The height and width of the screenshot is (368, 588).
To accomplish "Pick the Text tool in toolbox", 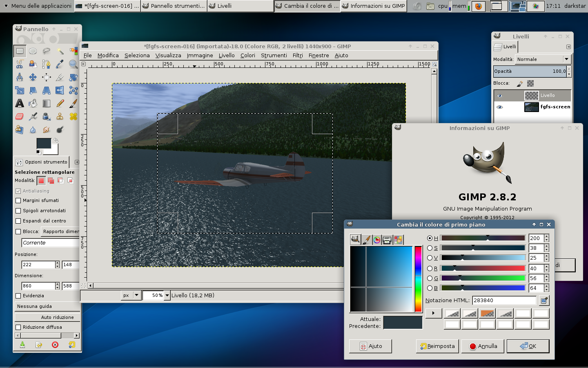I will coord(20,103).
